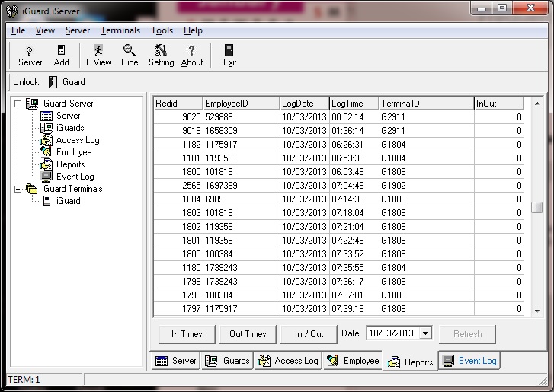Click the In Times button
554x392 pixels.
click(187, 334)
